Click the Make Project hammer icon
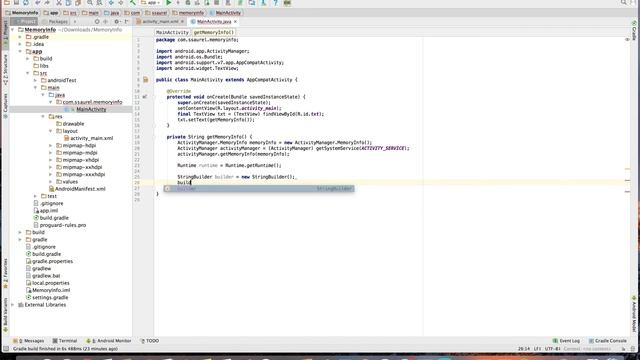This screenshot has height=360, width=640. point(133,3)
